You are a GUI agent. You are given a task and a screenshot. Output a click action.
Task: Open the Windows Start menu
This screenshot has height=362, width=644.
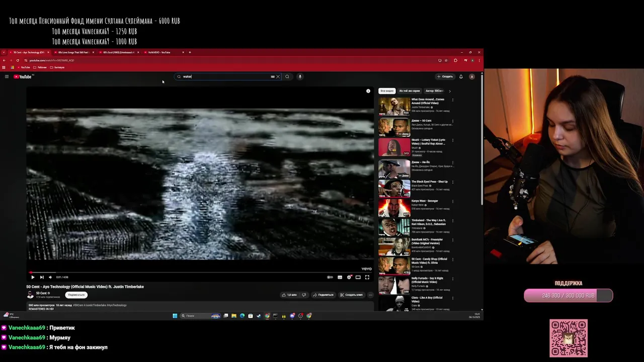click(175, 316)
